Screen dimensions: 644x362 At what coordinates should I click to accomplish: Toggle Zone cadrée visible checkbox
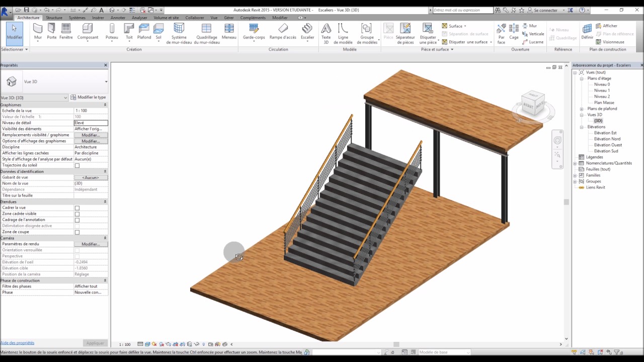point(77,214)
